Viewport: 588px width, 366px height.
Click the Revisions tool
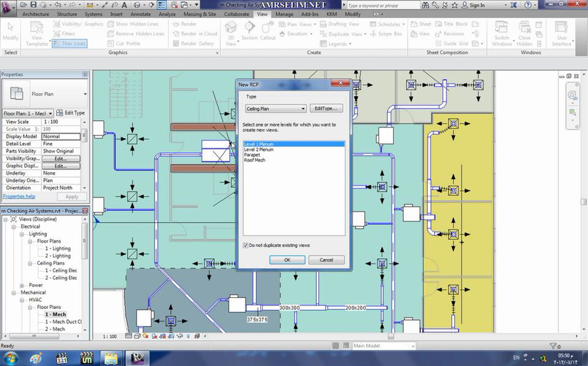450,34
